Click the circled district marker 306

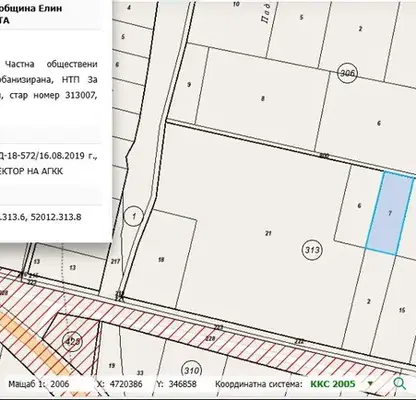(x=347, y=73)
